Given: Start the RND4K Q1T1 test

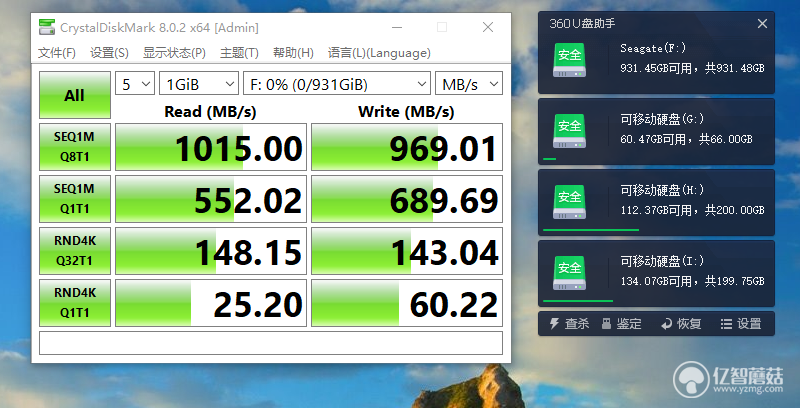Looking at the screenshot, I should [75, 303].
